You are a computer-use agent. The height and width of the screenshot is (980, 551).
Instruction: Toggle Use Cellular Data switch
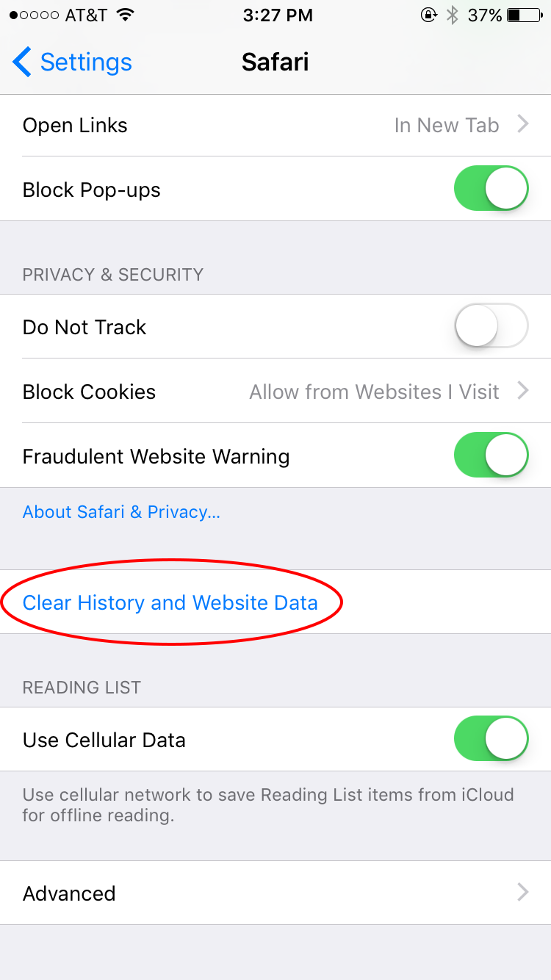click(x=491, y=739)
